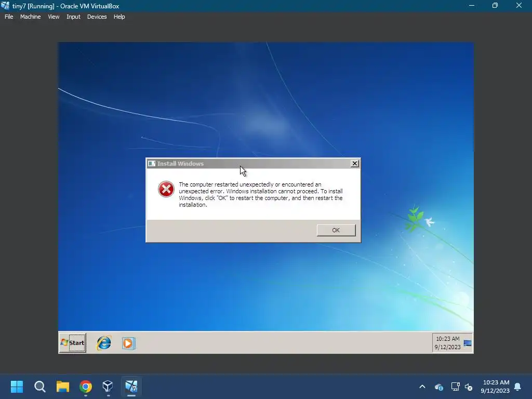Open the Help menu
The width and height of the screenshot is (532, 399).
(119, 17)
